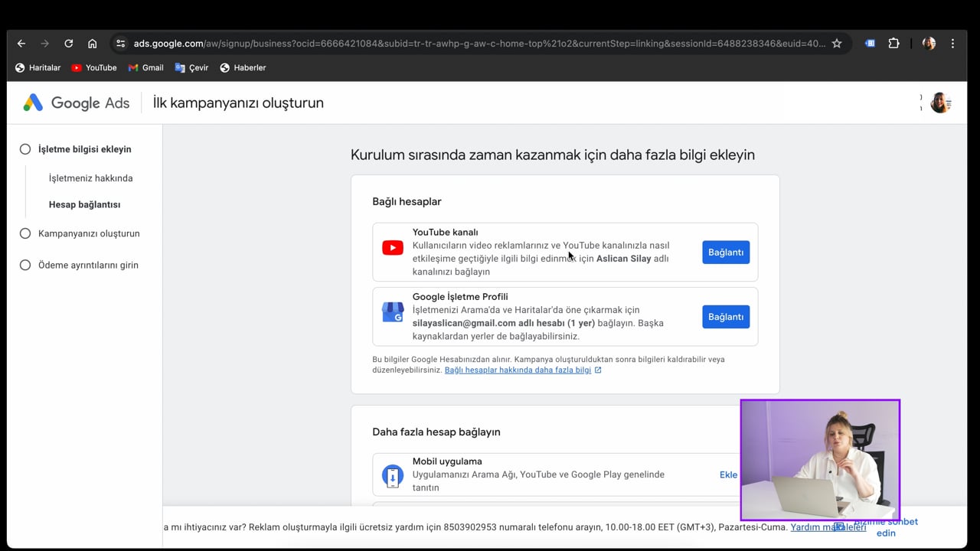Open the Yardım makaleleri link
Screen dimensions: 980x551
coord(828,527)
